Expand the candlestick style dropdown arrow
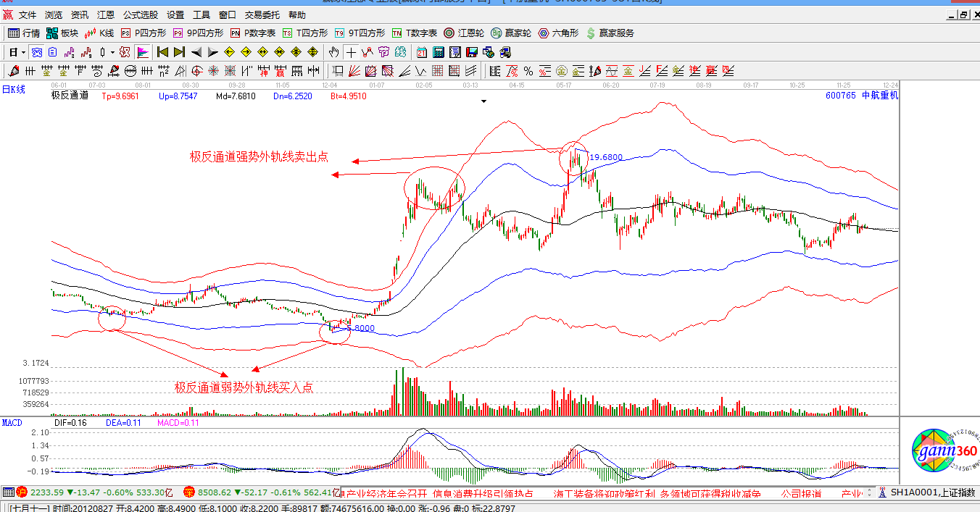The image size is (980, 512). (x=112, y=52)
